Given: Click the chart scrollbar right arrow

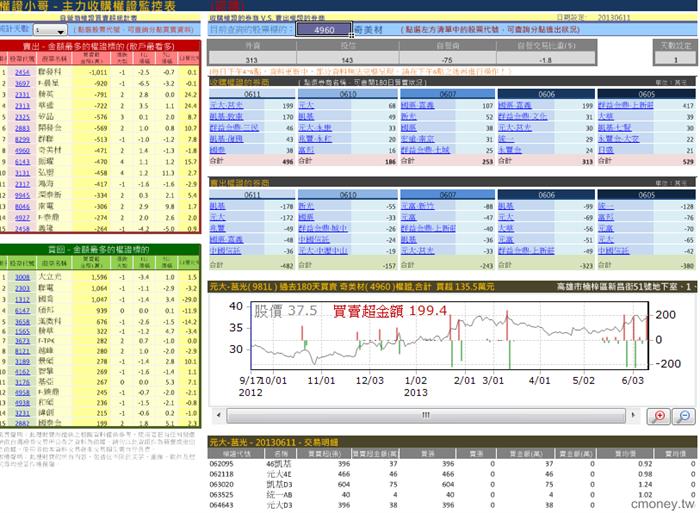Looking at the screenshot, I should click(x=633, y=415).
